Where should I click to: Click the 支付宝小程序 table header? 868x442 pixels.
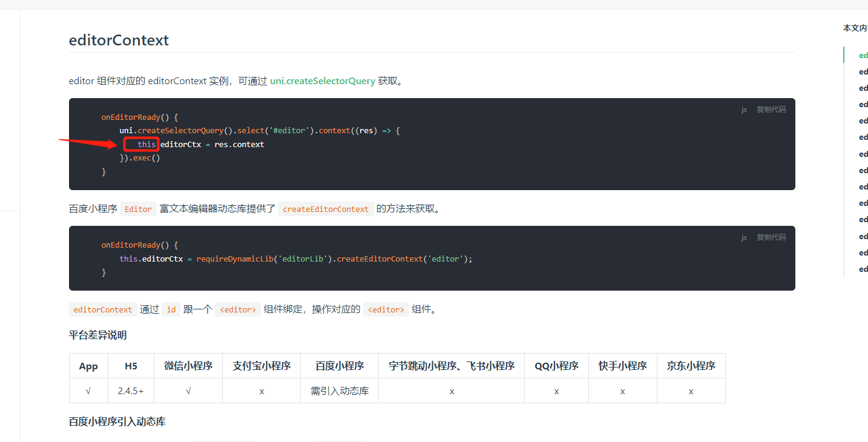pos(261,366)
